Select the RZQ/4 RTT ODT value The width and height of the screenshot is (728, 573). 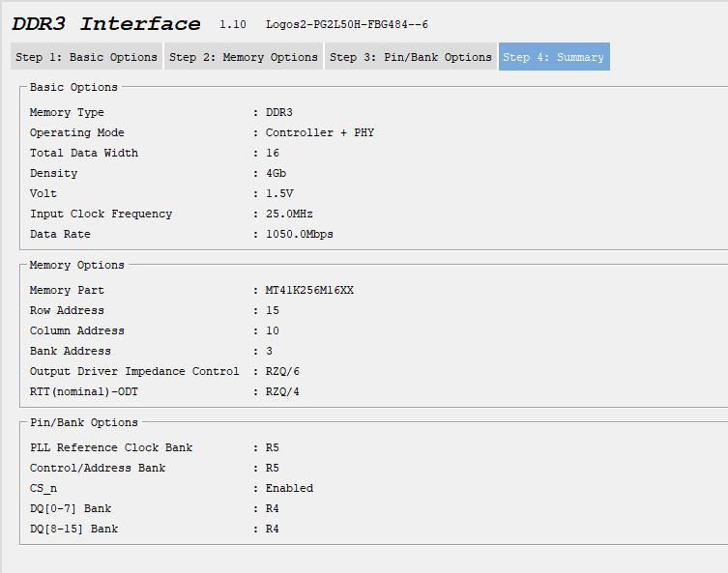point(282,391)
